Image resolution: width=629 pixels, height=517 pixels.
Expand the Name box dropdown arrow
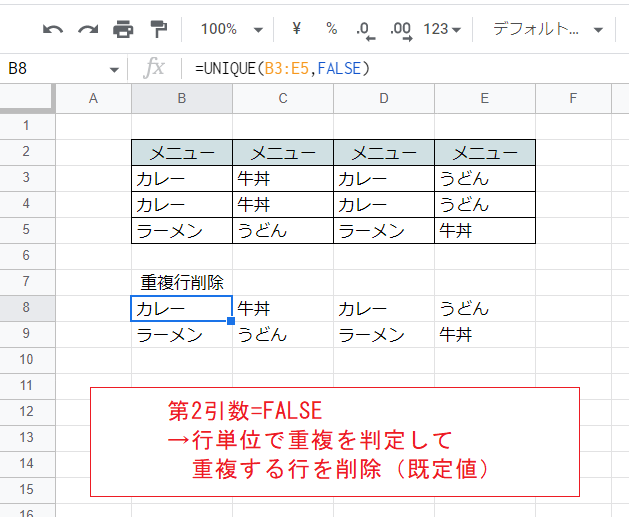click(114, 70)
